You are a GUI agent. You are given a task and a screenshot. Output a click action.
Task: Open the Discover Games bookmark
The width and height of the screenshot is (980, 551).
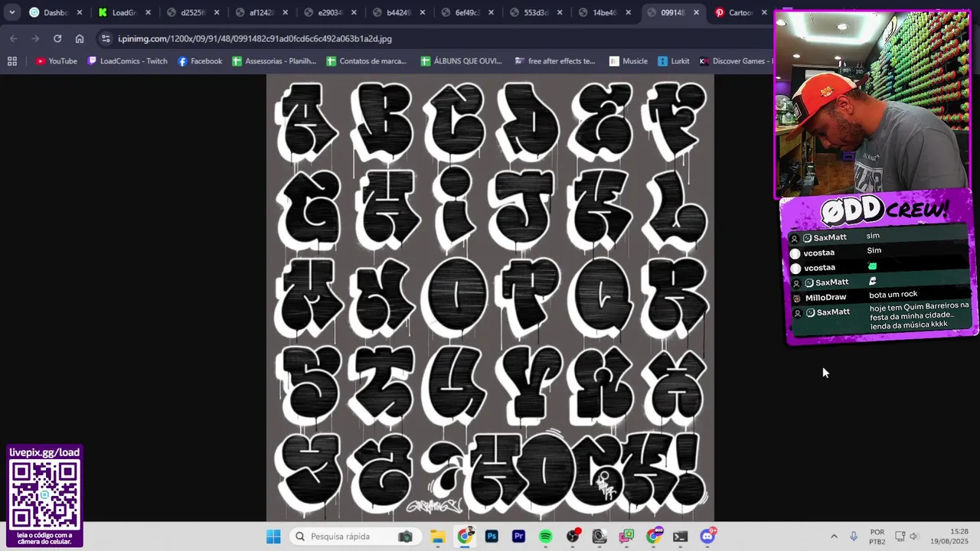[735, 61]
